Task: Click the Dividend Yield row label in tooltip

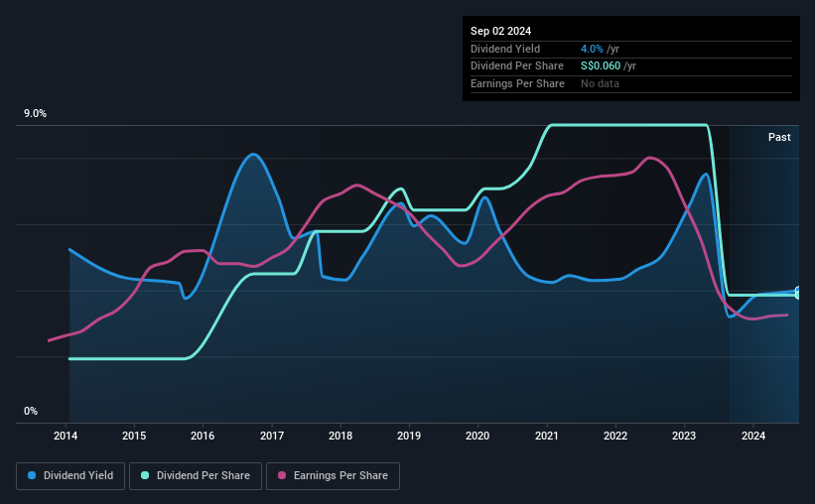Action: pos(505,49)
